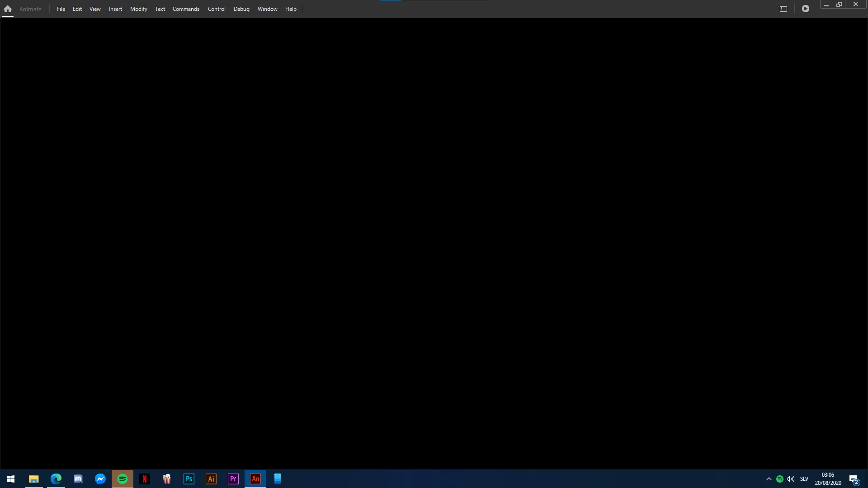
Task: Launch Photoshop from the taskbar
Action: click(189, 479)
